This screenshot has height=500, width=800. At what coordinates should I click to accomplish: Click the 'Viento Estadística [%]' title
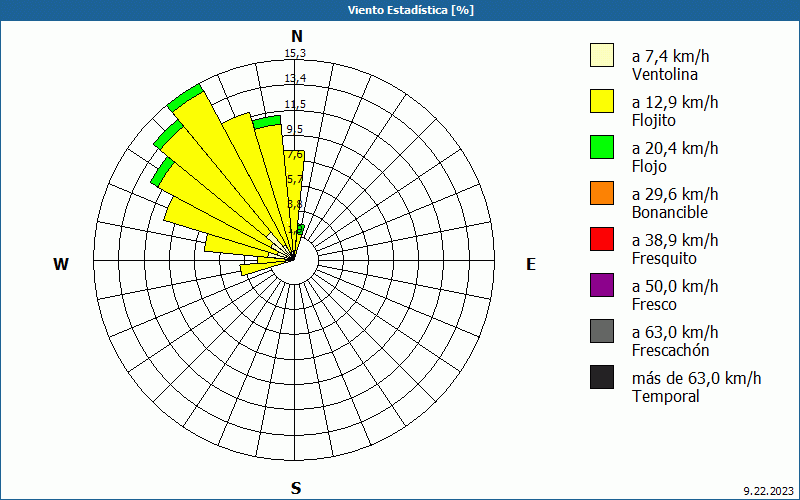(411, 10)
